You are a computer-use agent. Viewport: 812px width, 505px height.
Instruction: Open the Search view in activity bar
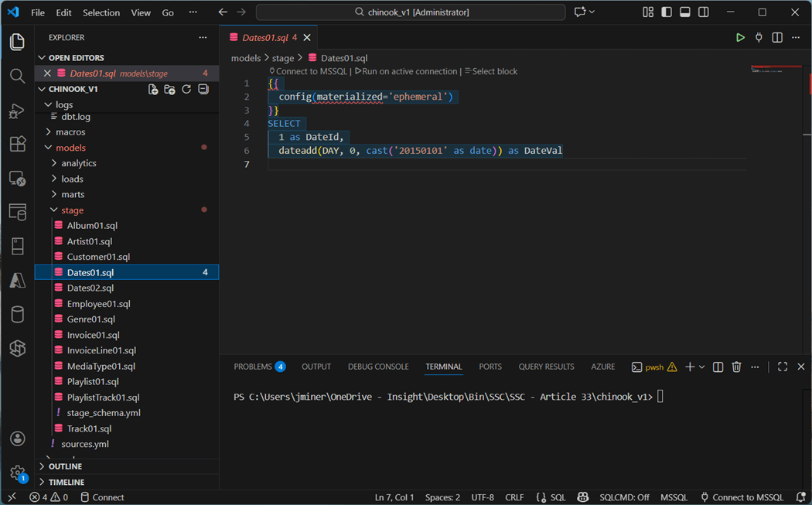pyautogui.click(x=17, y=76)
